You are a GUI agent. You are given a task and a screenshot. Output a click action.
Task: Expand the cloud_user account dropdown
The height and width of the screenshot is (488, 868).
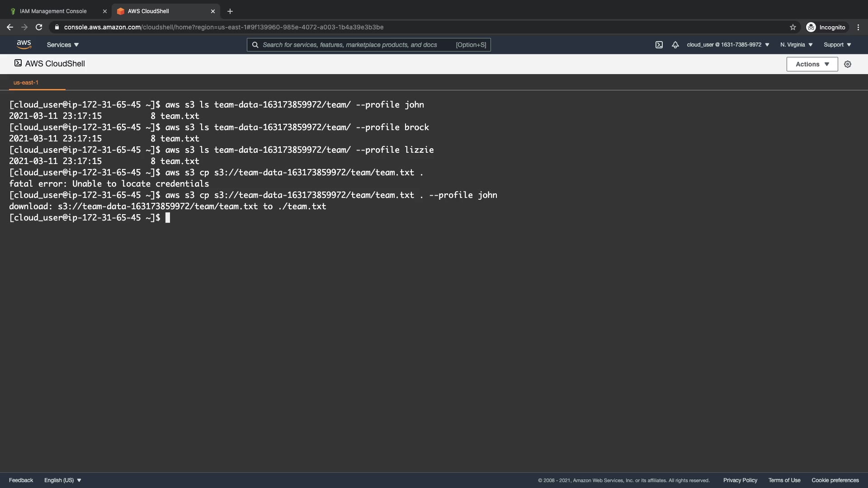[x=728, y=45]
